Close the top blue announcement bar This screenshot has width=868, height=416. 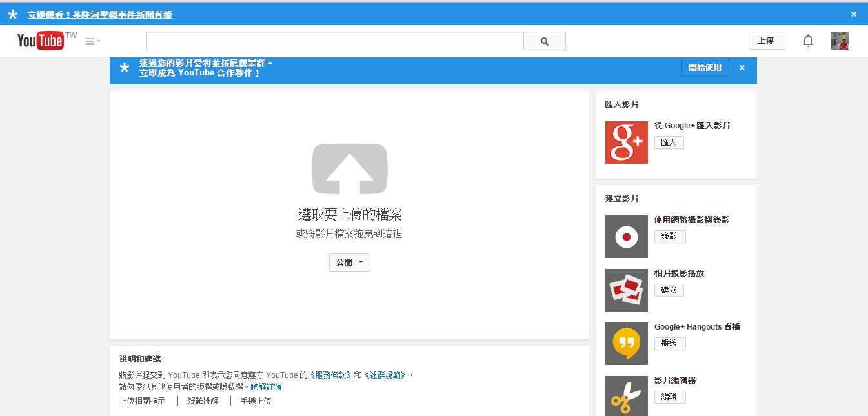pos(854,14)
